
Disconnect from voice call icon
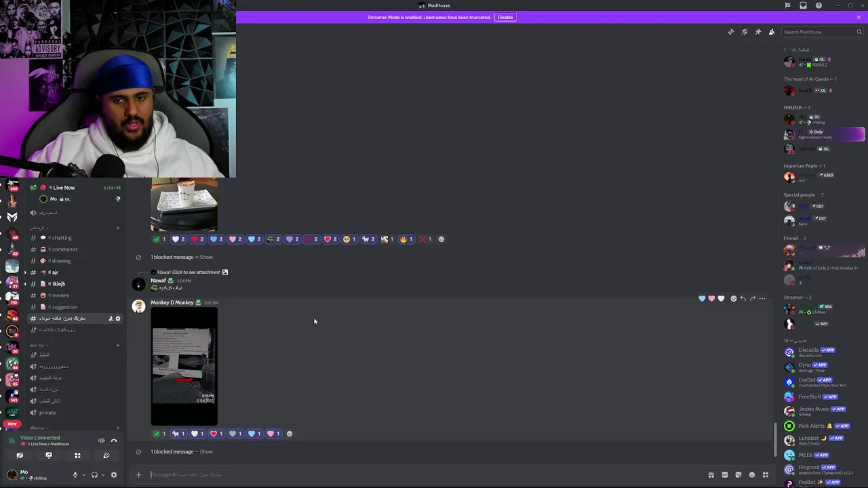point(113,441)
